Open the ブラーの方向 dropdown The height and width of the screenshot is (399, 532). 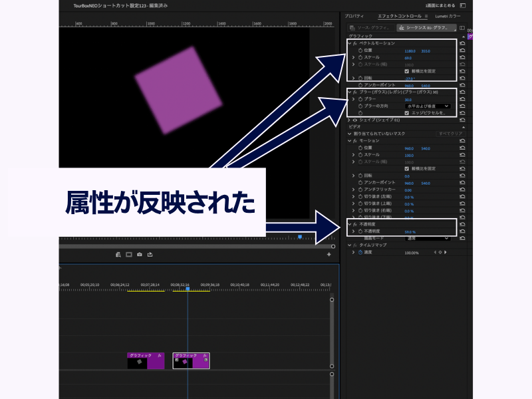coord(427,106)
